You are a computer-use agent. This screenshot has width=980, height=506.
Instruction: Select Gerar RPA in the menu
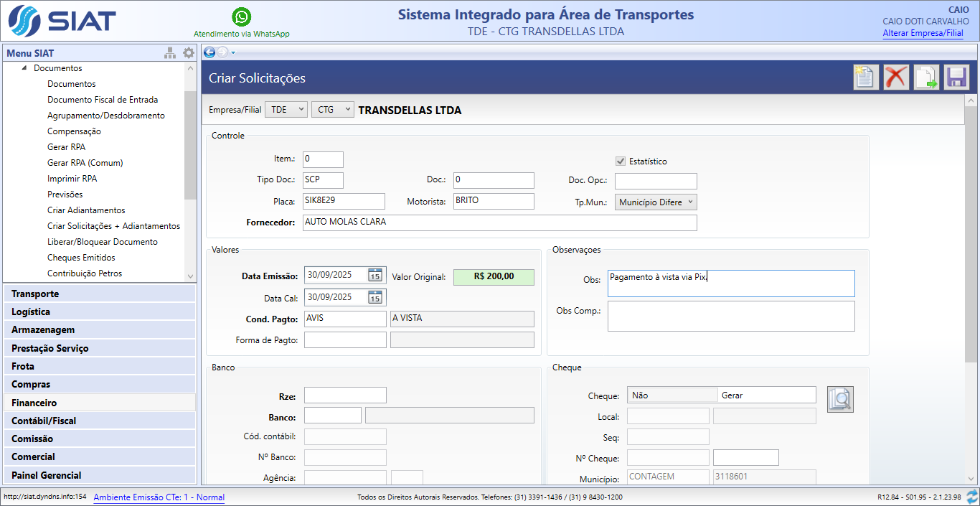66,147
